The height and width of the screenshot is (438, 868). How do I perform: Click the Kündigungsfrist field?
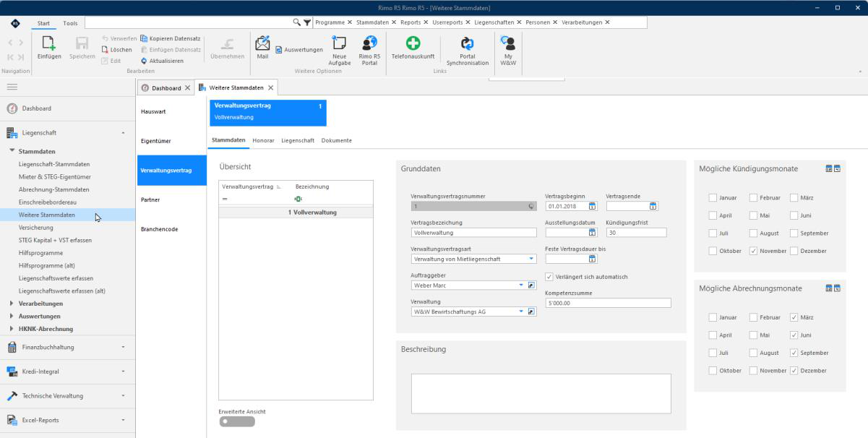tap(636, 233)
